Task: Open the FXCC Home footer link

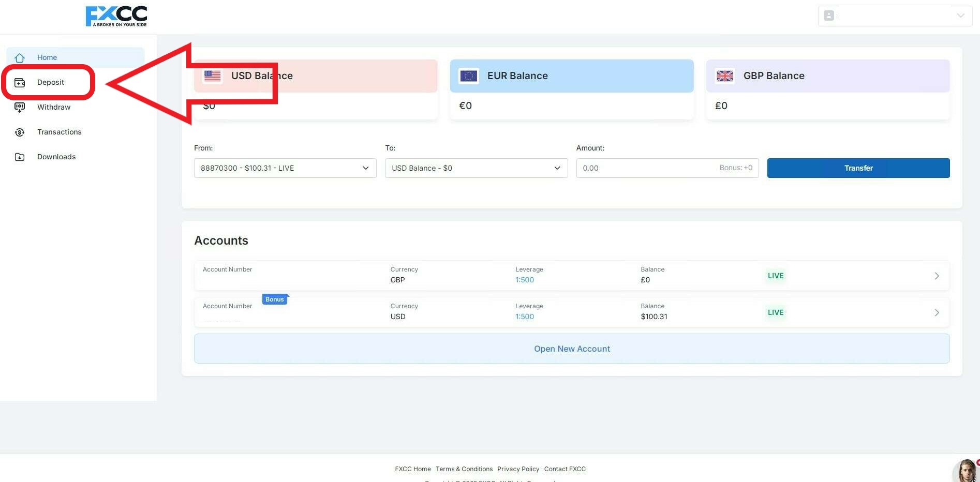Action: pyautogui.click(x=413, y=469)
